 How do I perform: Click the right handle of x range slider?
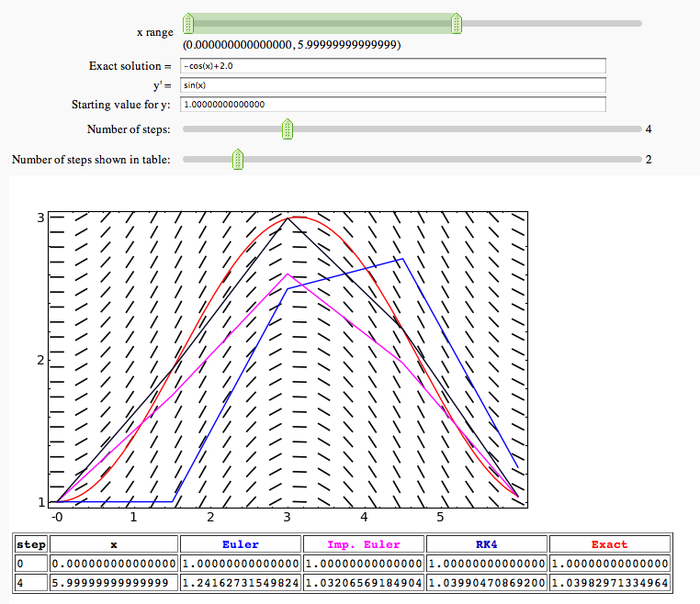click(x=457, y=23)
